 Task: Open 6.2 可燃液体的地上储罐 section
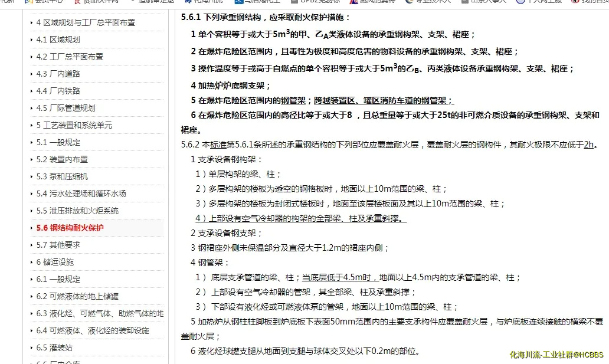coord(77,296)
